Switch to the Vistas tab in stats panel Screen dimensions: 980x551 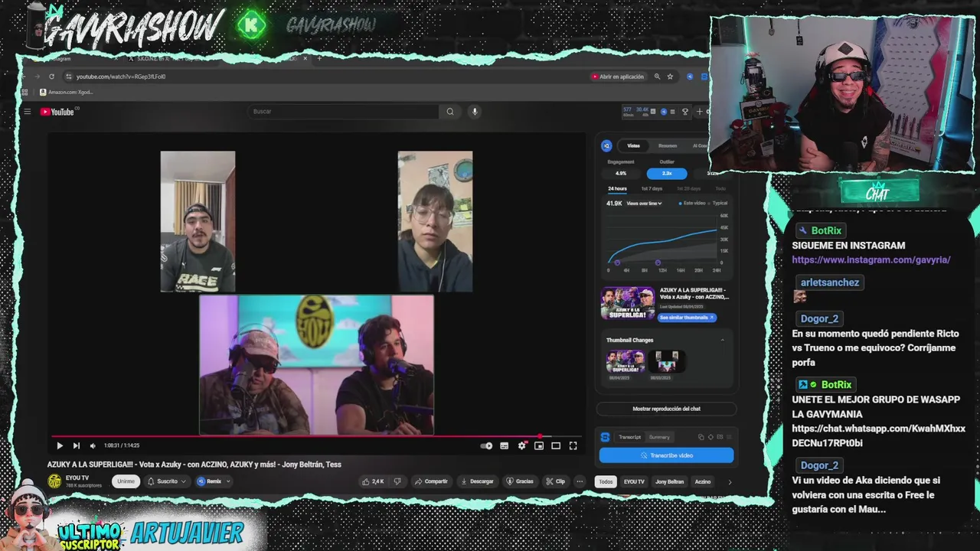pos(634,145)
